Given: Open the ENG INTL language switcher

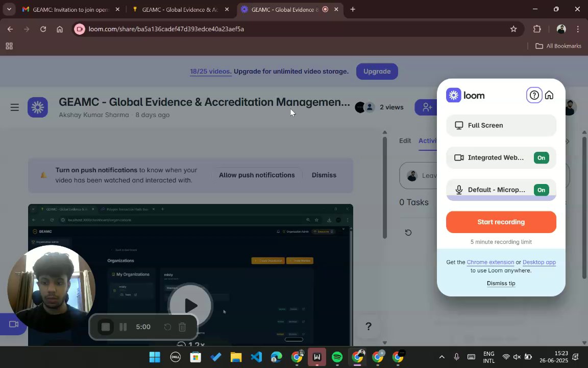Looking at the screenshot, I should point(488,357).
